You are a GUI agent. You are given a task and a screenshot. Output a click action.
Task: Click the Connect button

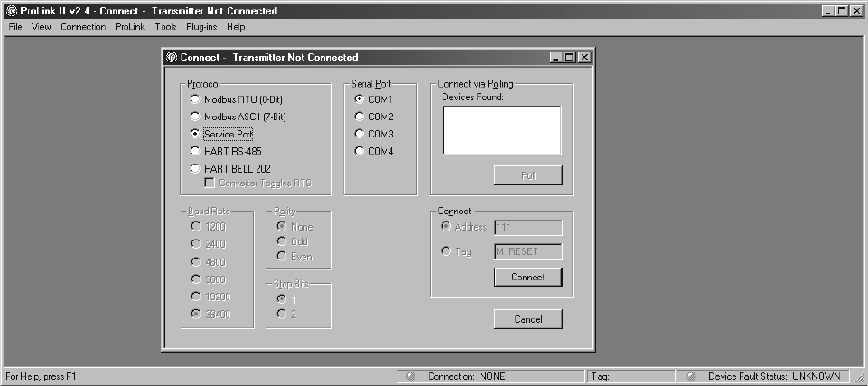point(528,278)
